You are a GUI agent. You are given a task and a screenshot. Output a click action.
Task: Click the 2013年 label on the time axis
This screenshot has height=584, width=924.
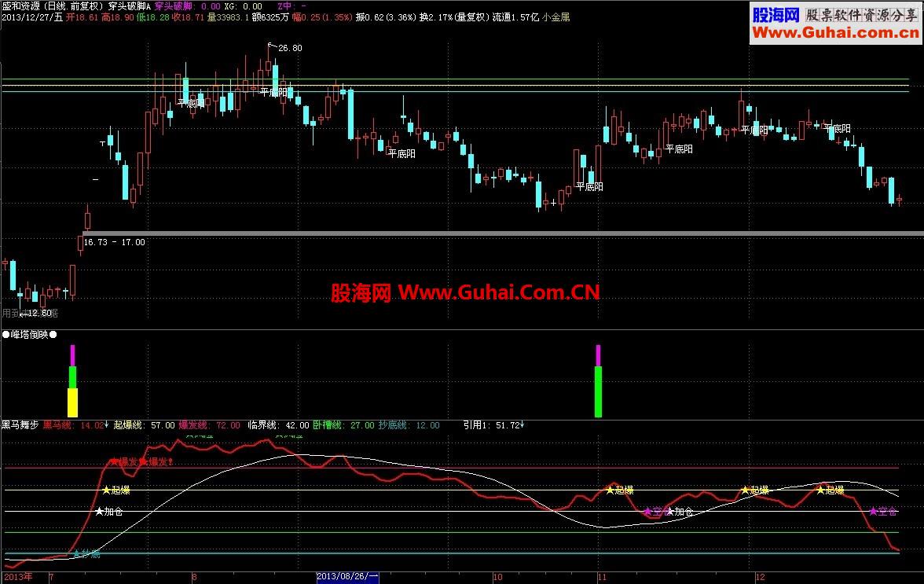[18, 577]
